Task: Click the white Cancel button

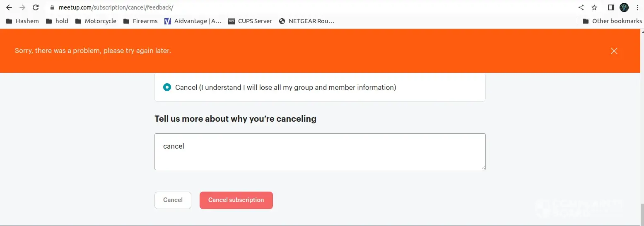Action: coord(173,200)
